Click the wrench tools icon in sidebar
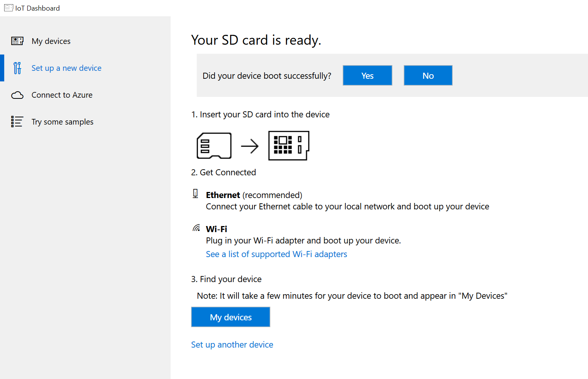This screenshot has width=588, height=379. [17, 68]
